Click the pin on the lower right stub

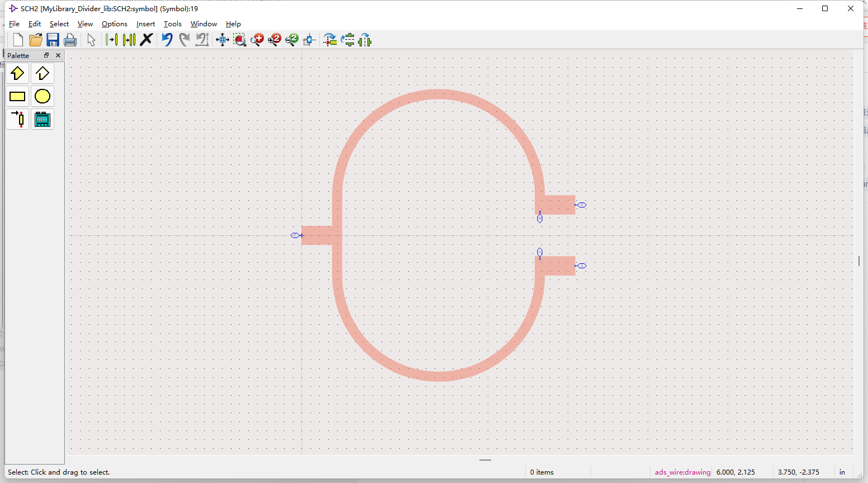581,266
